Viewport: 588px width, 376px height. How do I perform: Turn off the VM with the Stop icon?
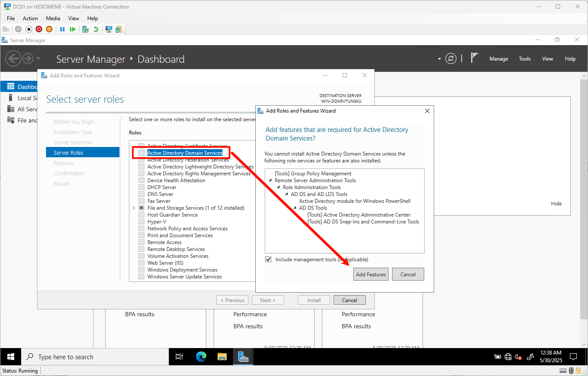(28, 29)
